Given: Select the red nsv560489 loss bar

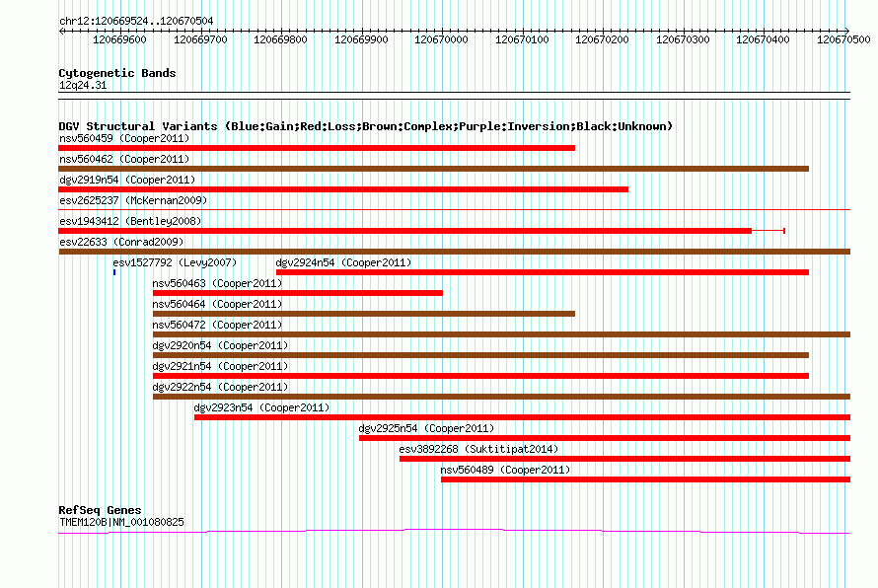Looking at the screenshot, I should coord(645,479).
